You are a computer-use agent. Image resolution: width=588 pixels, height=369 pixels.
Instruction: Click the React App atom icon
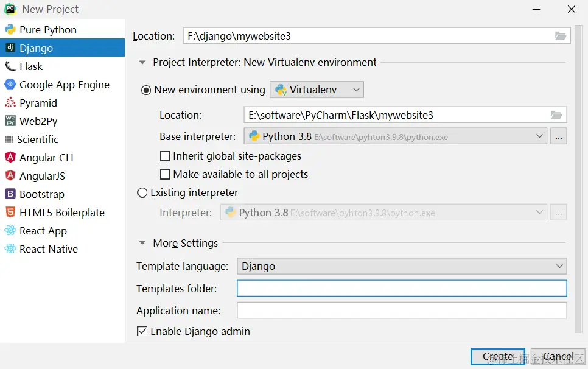(10, 230)
